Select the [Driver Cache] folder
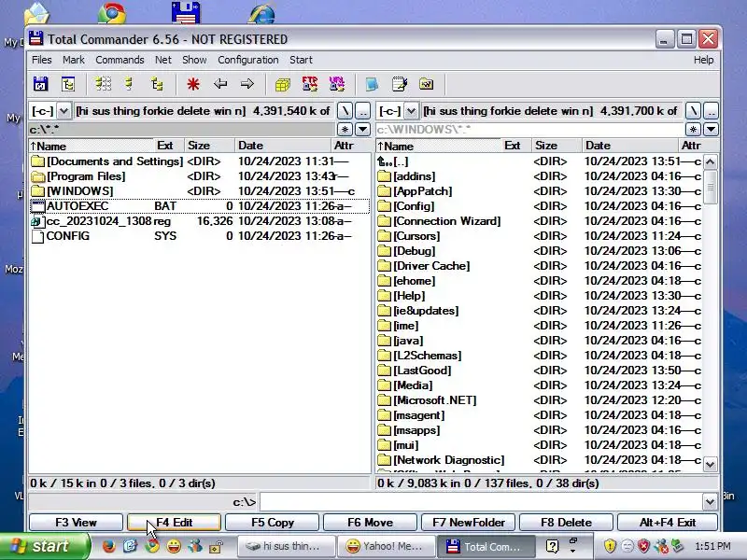 (540, 266)
